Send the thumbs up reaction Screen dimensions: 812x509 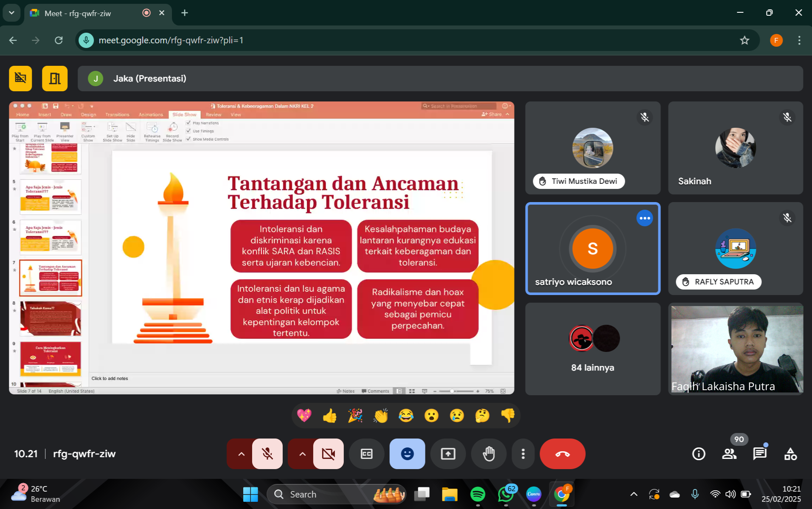click(x=329, y=416)
